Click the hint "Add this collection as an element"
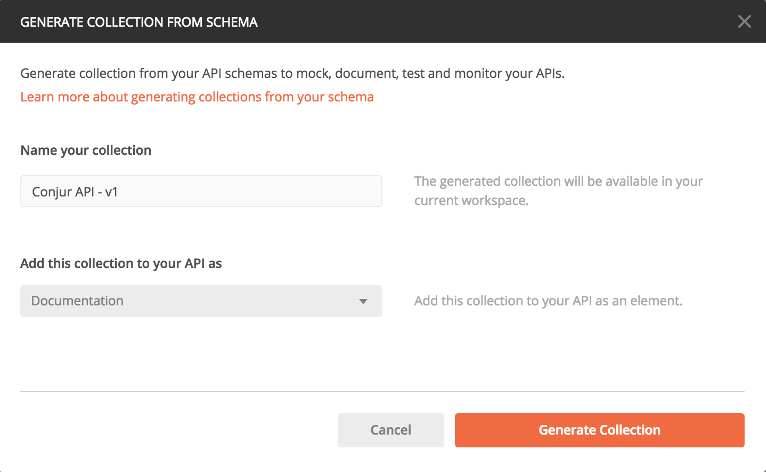 [x=548, y=301]
